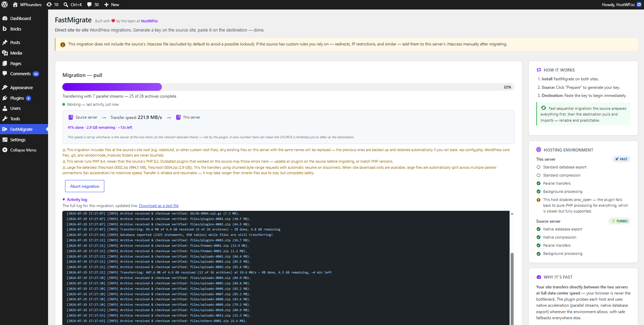Screen dimensions: 644x325
Task: Click the 22% progress label
Action: pos(507,87)
